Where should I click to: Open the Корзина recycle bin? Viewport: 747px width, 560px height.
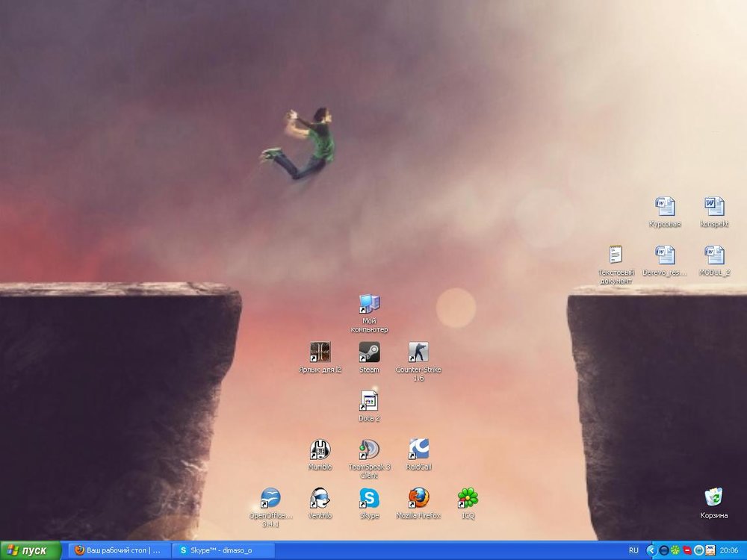[x=713, y=497]
